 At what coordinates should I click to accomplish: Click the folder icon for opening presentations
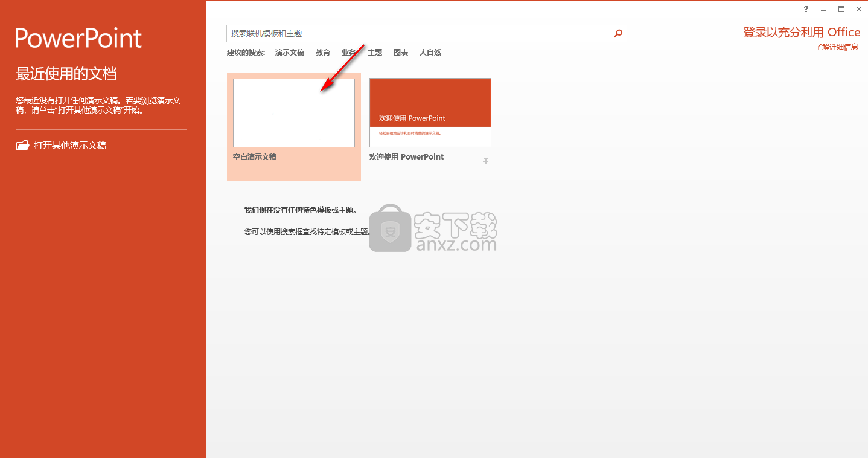(23, 146)
